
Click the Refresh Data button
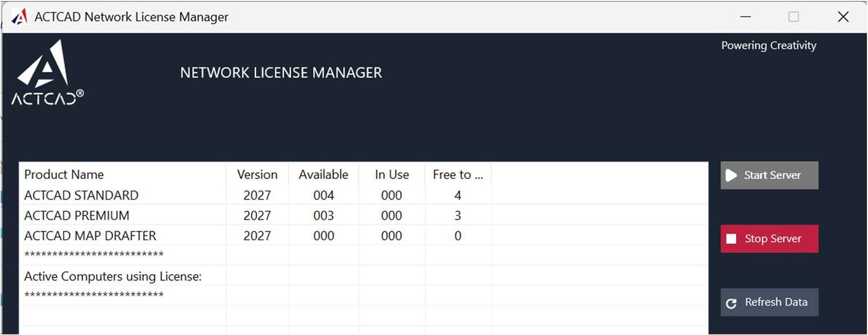(x=769, y=302)
